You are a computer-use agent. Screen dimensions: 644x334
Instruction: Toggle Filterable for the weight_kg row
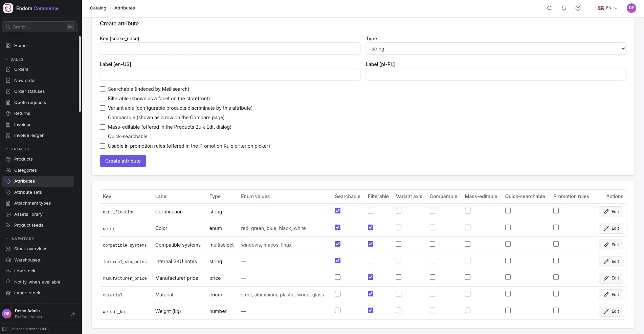coord(371,310)
